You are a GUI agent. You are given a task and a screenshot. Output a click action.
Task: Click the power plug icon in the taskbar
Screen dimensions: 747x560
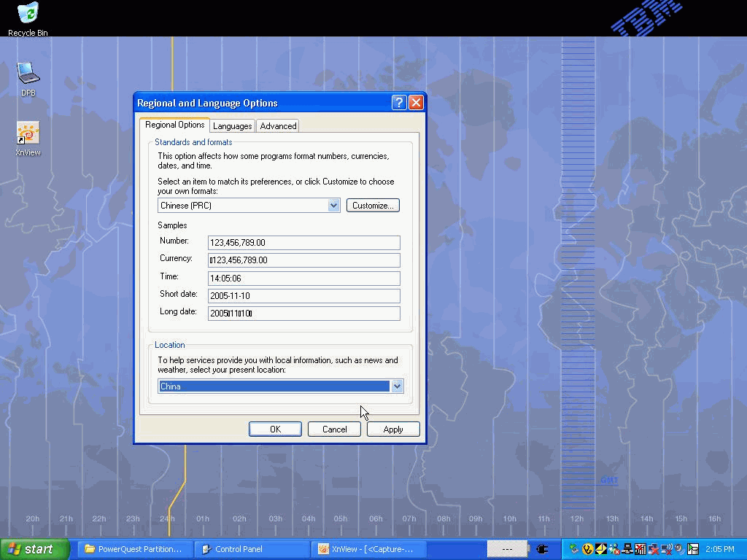pyautogui.click(x=542, y=549)
